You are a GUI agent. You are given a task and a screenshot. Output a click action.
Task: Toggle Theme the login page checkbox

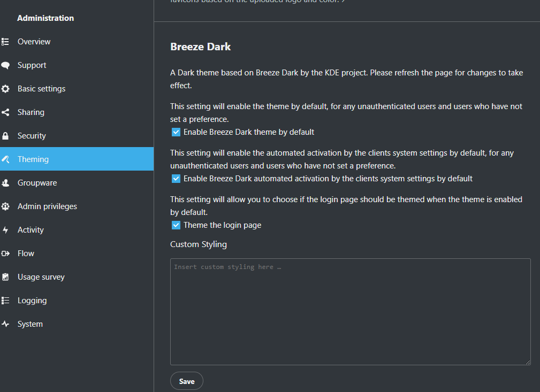(176, 225)
